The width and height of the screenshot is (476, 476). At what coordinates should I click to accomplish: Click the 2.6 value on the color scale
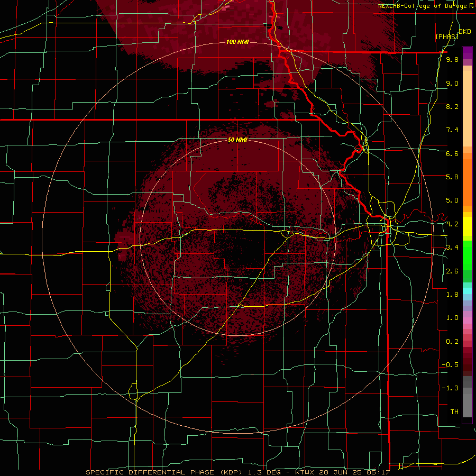(452, 271)
